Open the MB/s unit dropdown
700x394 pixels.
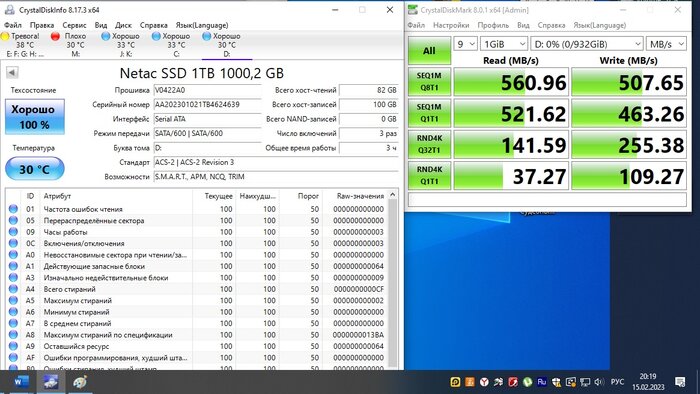click(x=666, y=44)
